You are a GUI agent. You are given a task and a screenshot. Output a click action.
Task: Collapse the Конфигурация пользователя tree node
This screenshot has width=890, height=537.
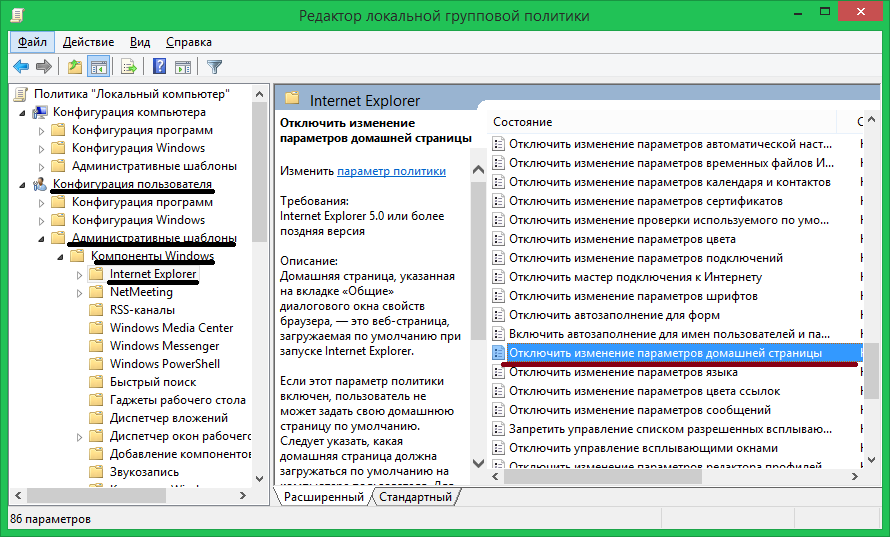point(23,184)
